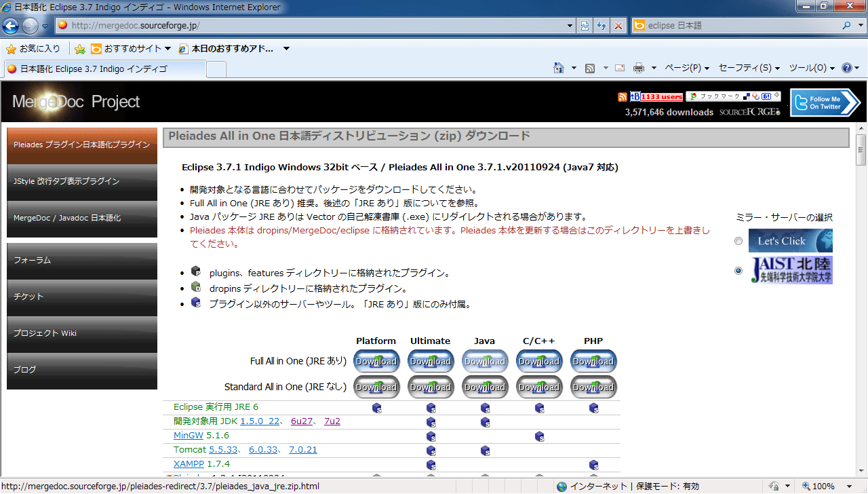Expand the home button dropdown arrow
The image size is (868, 494).
(574, 68)
